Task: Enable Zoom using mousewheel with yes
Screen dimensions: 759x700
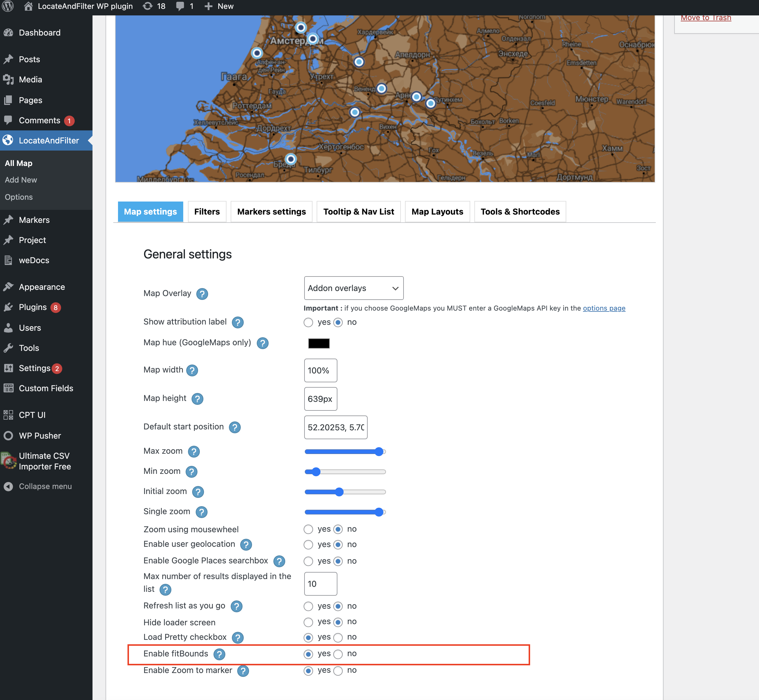Action: click(x=308, y=529)
